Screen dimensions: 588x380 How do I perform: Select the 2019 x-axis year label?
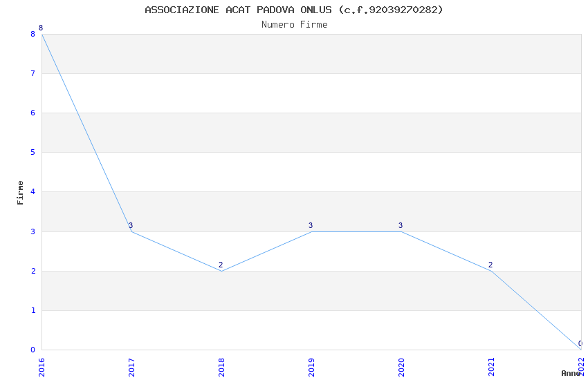click(x=311, y=368)
